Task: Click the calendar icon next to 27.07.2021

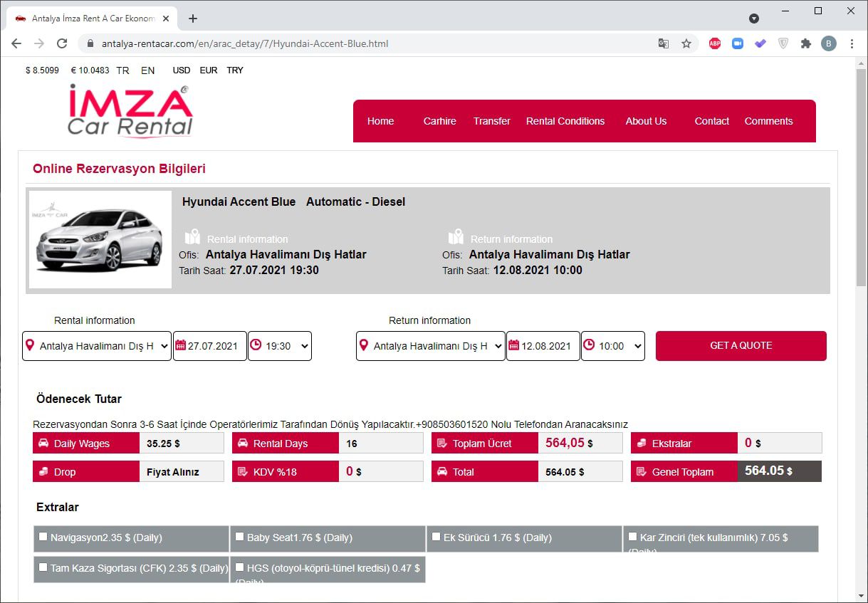Action: [180, 345]
